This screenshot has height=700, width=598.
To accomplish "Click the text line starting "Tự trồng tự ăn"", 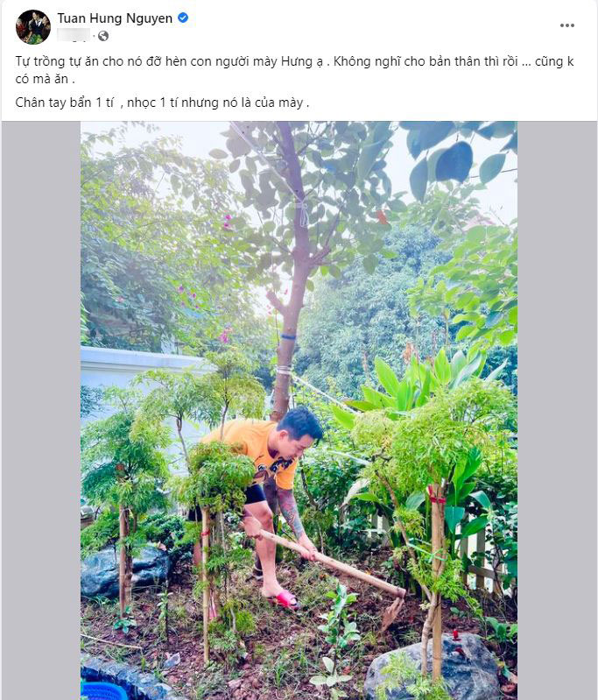I will tap(294, 69).
